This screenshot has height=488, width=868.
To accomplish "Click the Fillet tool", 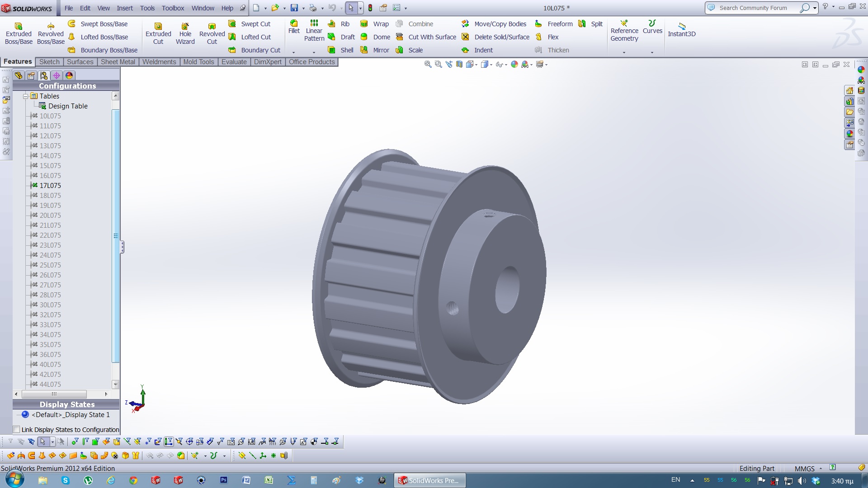I will tap(294, 27).
